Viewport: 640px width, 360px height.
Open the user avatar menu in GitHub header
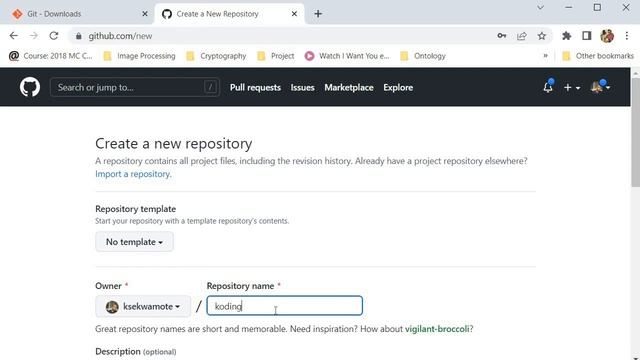(x=600, y=87)
